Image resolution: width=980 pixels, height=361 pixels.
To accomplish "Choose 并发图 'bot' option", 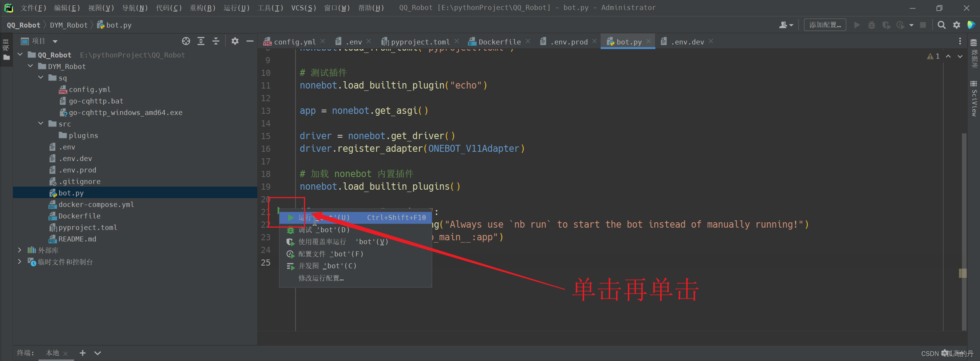I will (356, 266).
